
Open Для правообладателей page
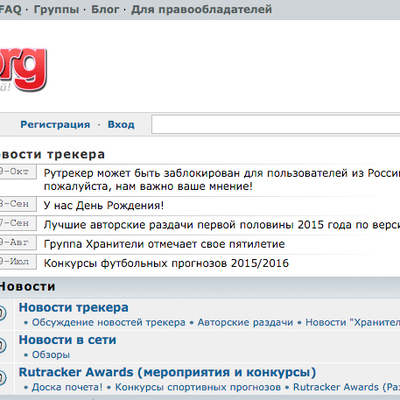click(x=201, y=9)
